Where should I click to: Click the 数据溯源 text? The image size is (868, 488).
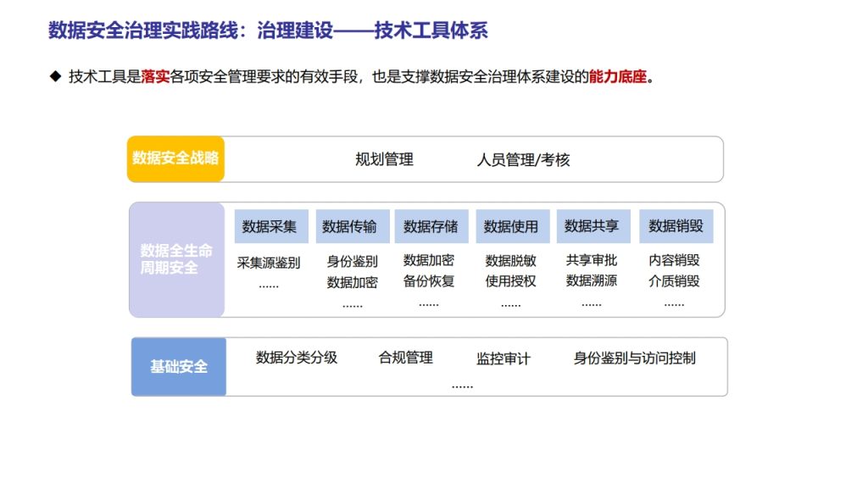tap(591, 280)
